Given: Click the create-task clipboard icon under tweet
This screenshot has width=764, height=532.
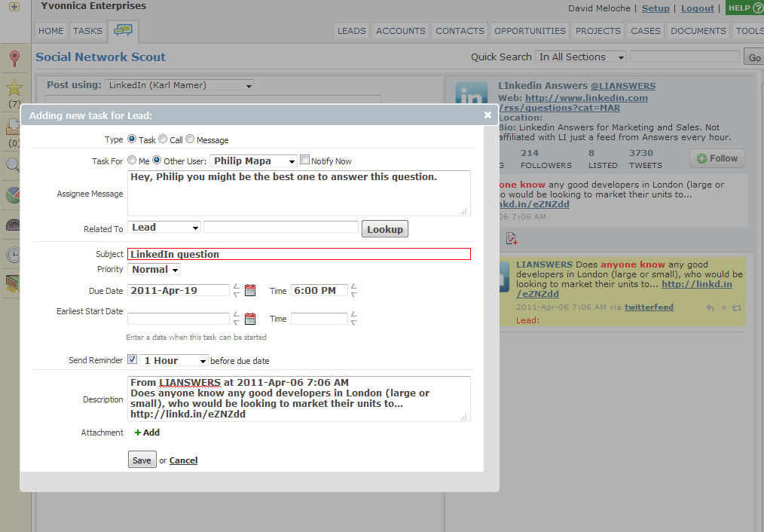Looking at the screenshot, I should coord(512,238).
